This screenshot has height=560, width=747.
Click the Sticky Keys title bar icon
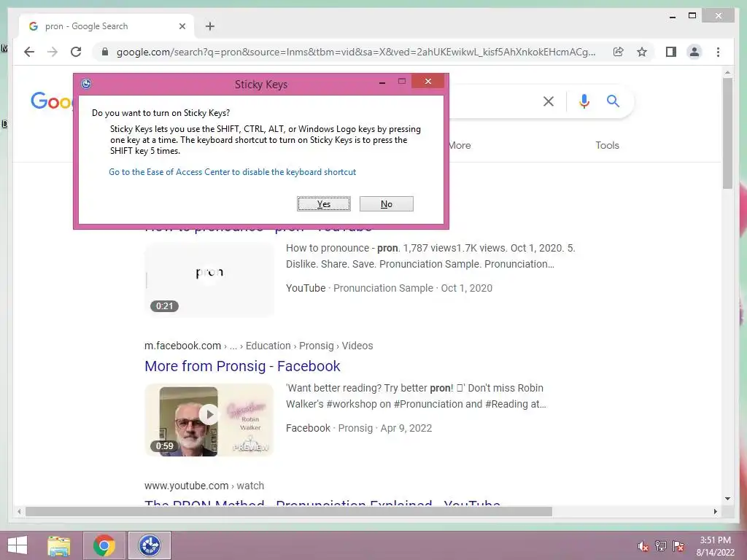pos(86,84)
